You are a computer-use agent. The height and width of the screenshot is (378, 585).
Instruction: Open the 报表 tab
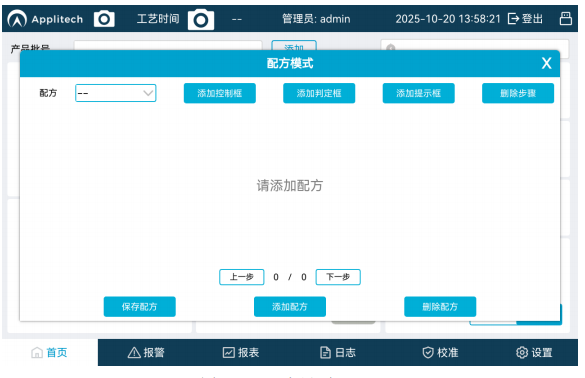(241, 352)
